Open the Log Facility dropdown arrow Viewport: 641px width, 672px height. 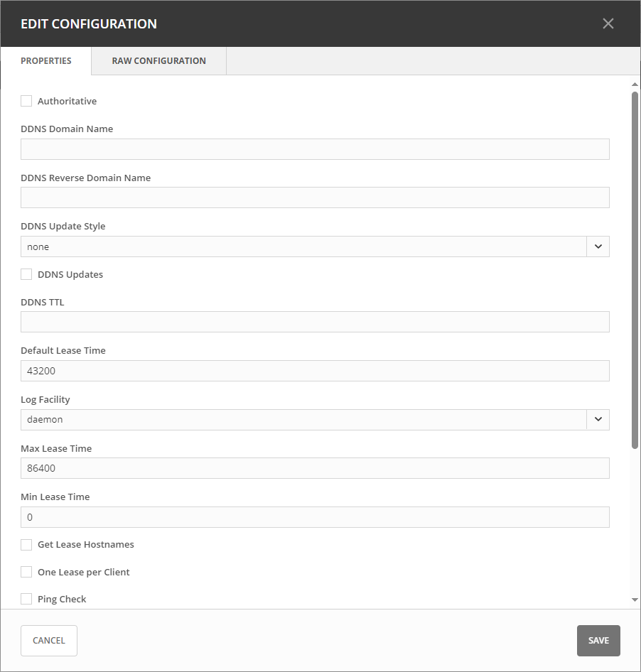click(x=598, y=420)
